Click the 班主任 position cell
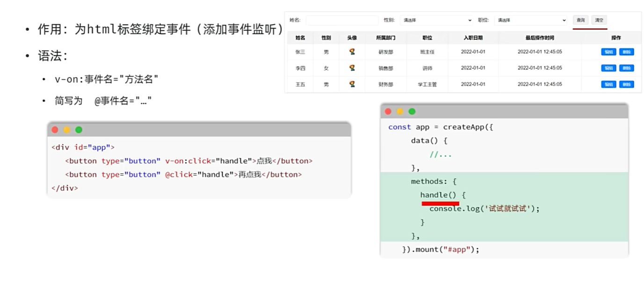 (427, 52)
